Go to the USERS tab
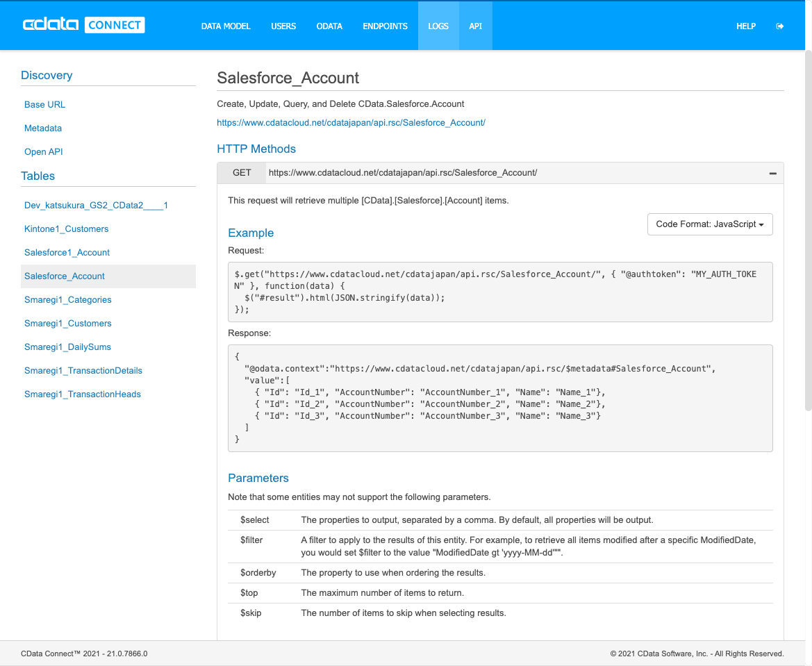812x666 pixels. pos(283,26)
